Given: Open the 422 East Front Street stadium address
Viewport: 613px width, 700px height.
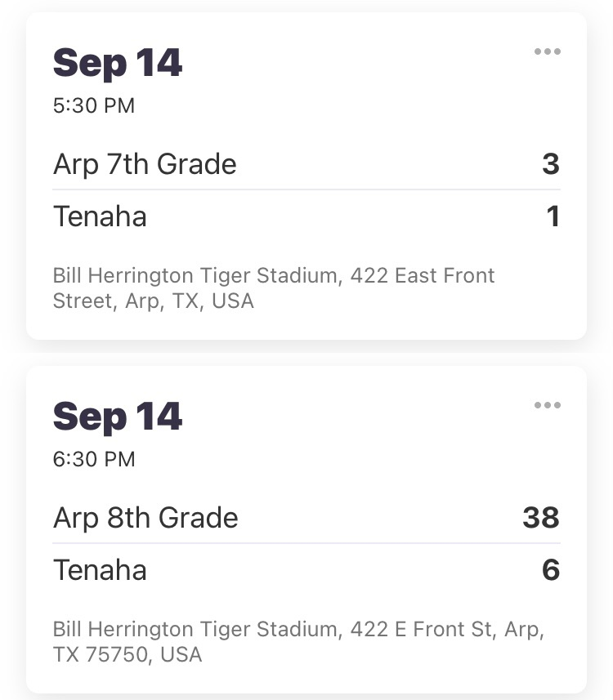Looking at the screenshot, I should click(274, 275).
